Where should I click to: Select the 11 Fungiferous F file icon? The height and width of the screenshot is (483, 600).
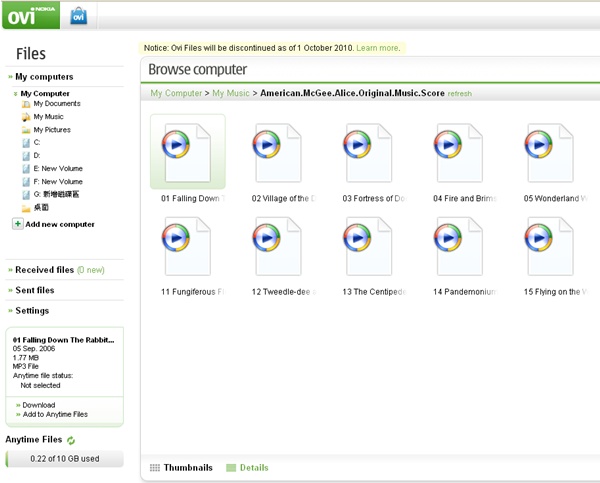tap(187, 246)
